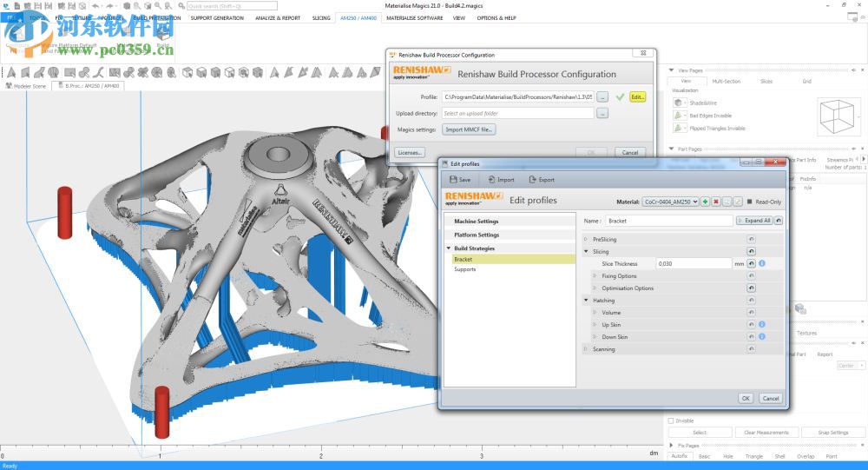Viewport: 868px width, 470px height.
Task: Click the Up Skin info icon
Action: 761,324
